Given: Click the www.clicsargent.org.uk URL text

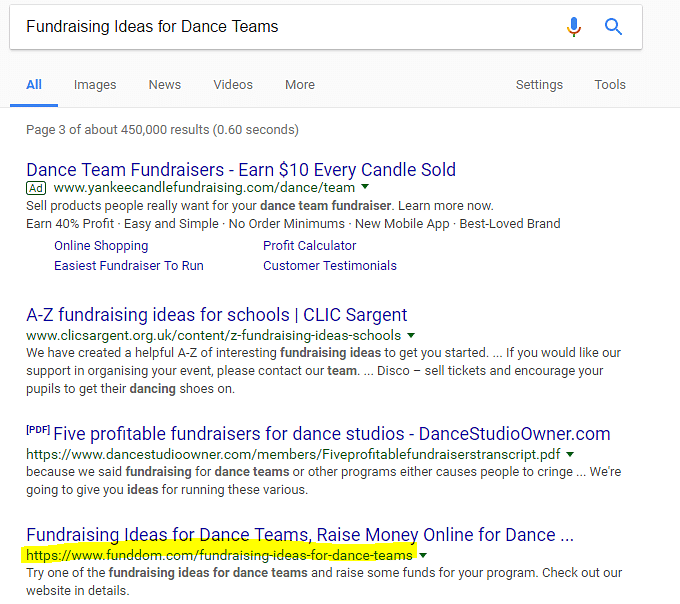Looking at the screenshot, I should point(213,336).
